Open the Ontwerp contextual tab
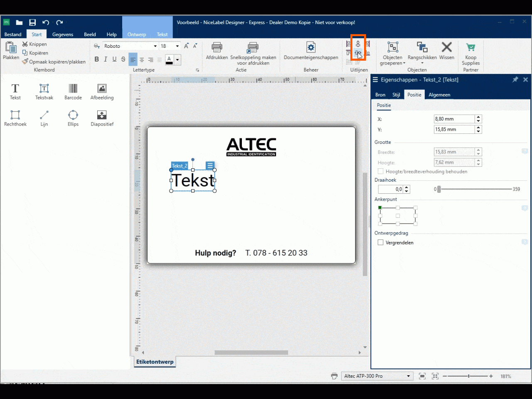 (x=137, y=34)
